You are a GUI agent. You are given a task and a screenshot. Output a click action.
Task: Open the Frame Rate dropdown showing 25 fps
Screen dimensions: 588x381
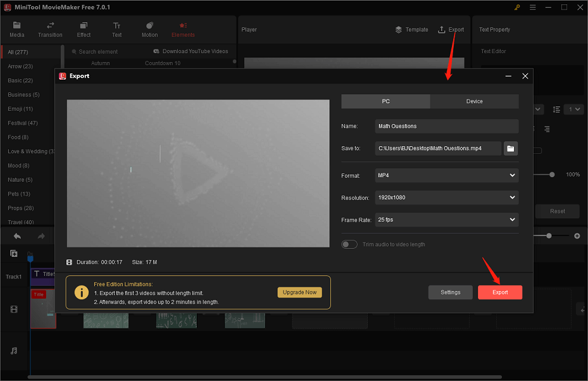click(447, 220)
